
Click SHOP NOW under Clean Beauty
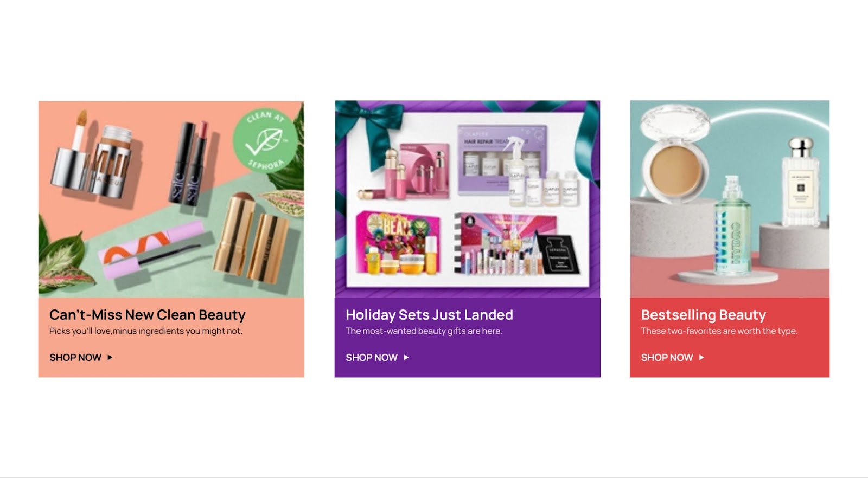pos(75,358)
